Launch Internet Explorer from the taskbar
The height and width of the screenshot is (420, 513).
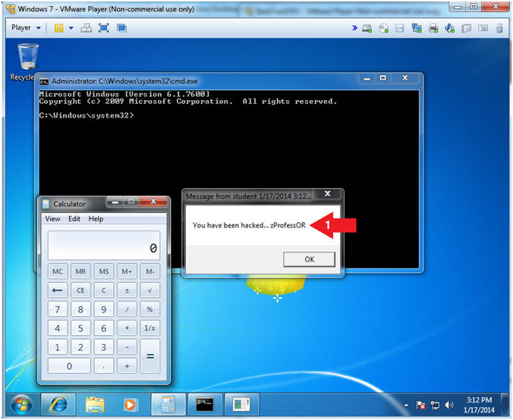[58, 405]
